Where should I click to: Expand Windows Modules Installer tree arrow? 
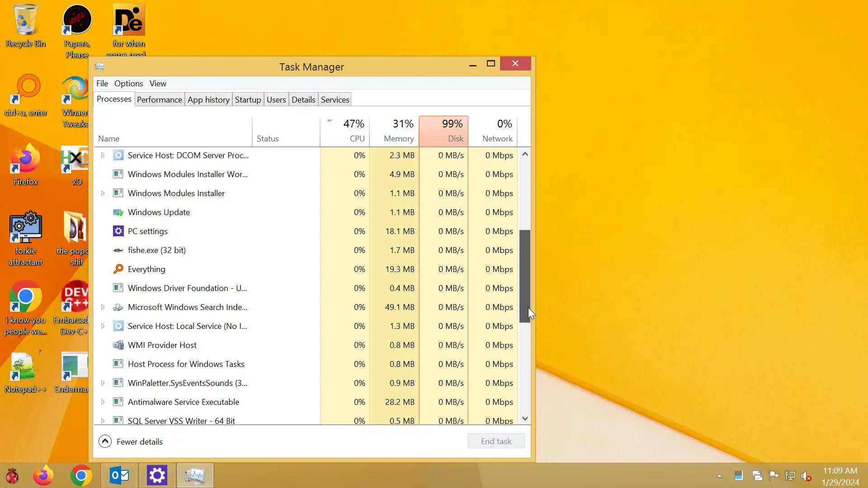tap(103, 193)
